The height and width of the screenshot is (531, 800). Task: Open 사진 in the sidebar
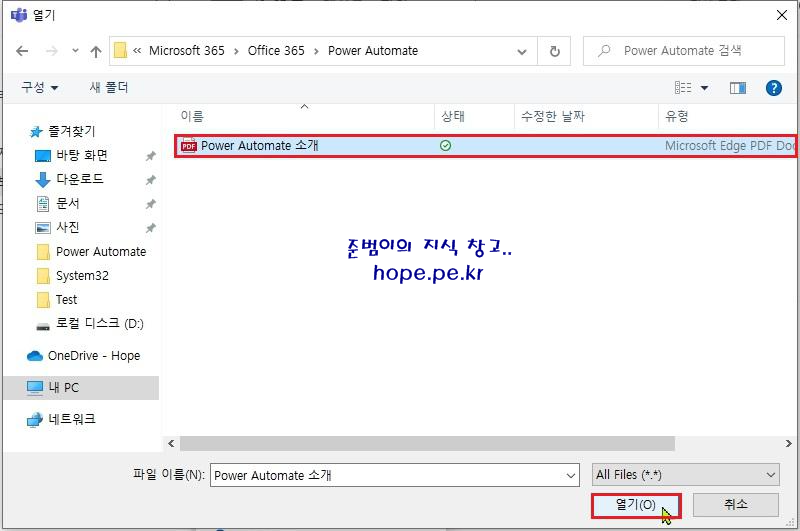click(x=68, y=227)
